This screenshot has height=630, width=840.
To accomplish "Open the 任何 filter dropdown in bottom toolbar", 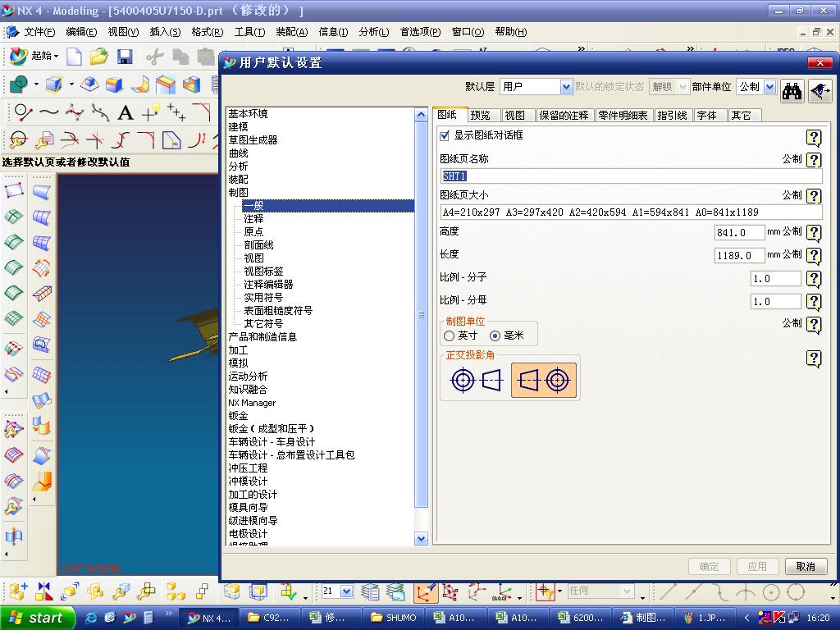I will click(x=628, y=591).
